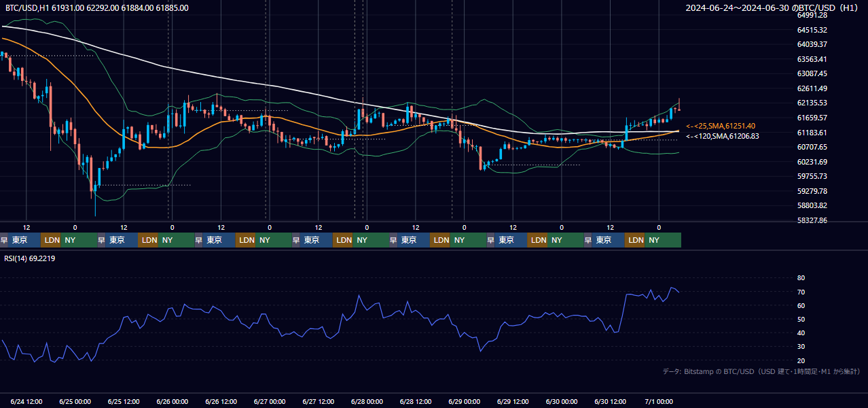Click the RSI scale value 60
This screenshot has height=408, width=868.
click(801, 305)
